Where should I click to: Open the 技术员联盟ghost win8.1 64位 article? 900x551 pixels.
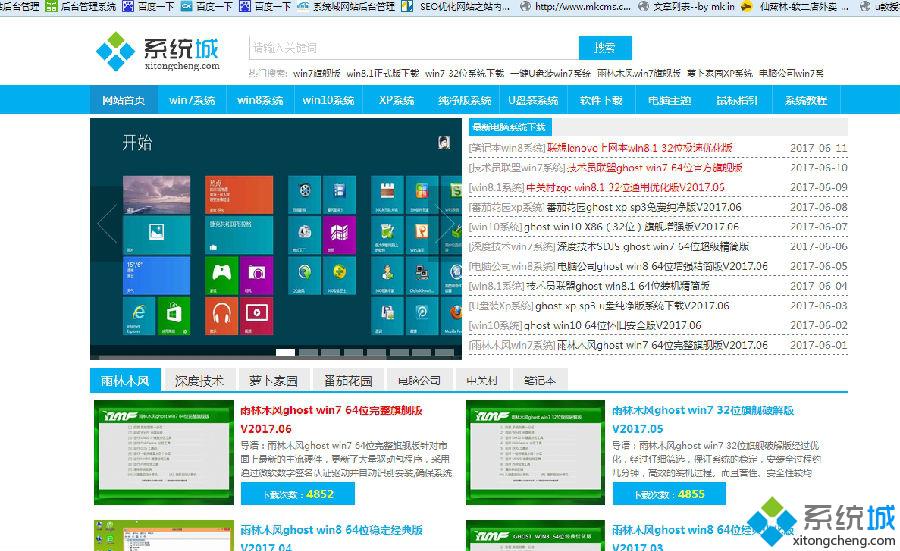point(618,286)
